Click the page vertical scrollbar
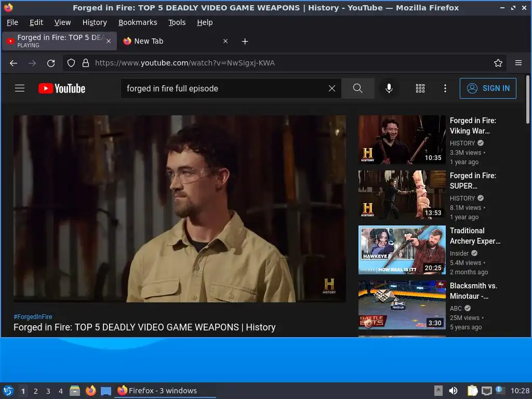The height and width of the screenshot is (399, 532). (528, 100)
